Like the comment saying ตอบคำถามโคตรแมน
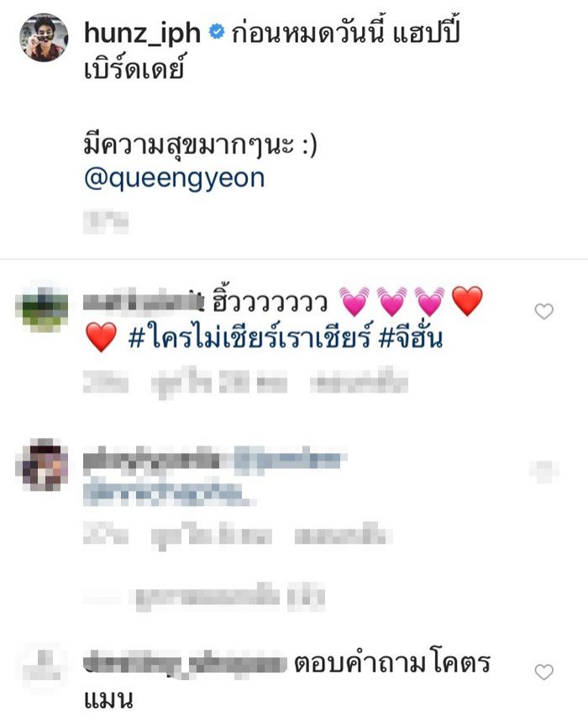588x723 pixels. (543, 672)
